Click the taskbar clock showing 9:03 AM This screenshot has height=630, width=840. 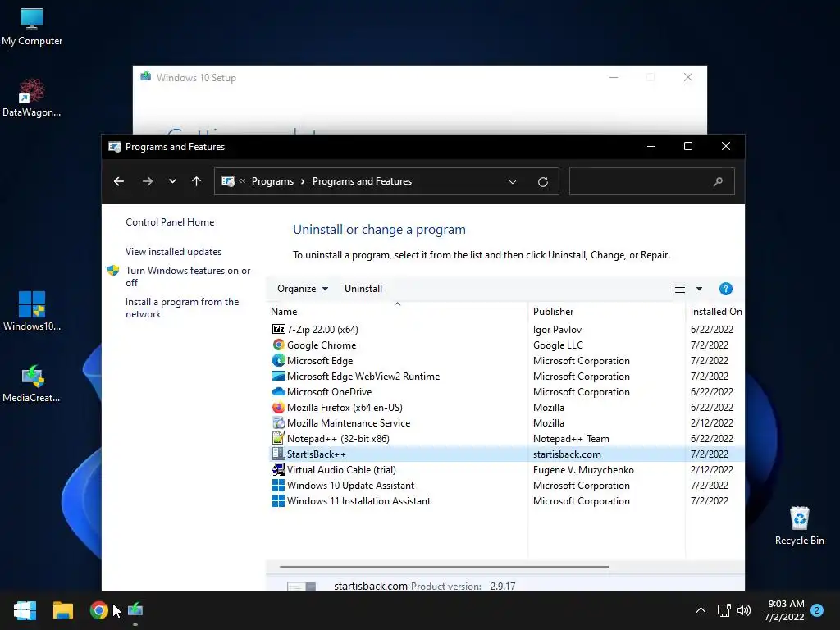click(x=785, y=610)
